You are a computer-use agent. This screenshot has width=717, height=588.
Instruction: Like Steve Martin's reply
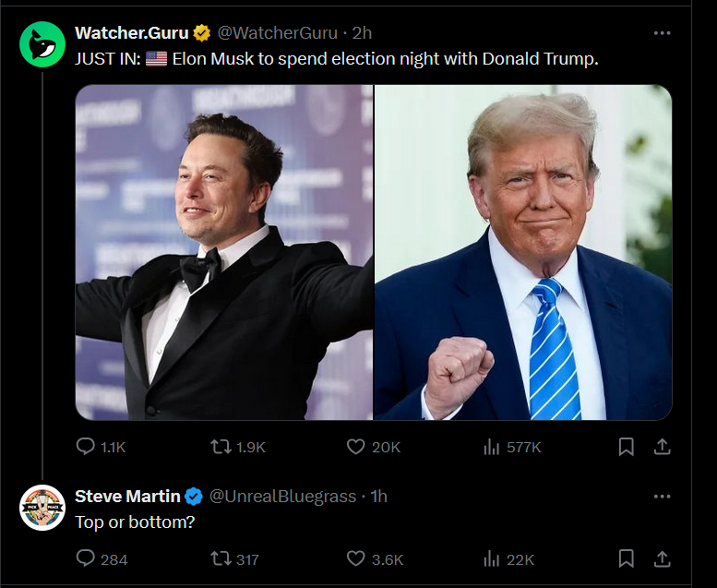click(375, 559)
